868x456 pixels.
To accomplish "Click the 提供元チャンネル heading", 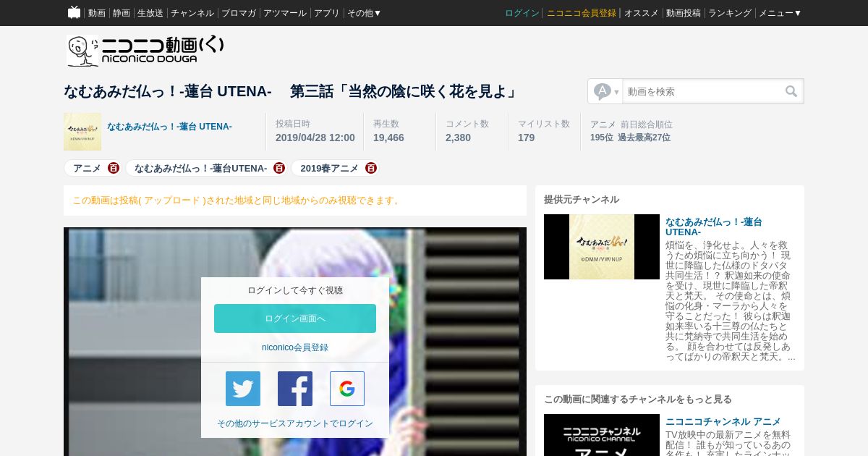I will point(582,200).
